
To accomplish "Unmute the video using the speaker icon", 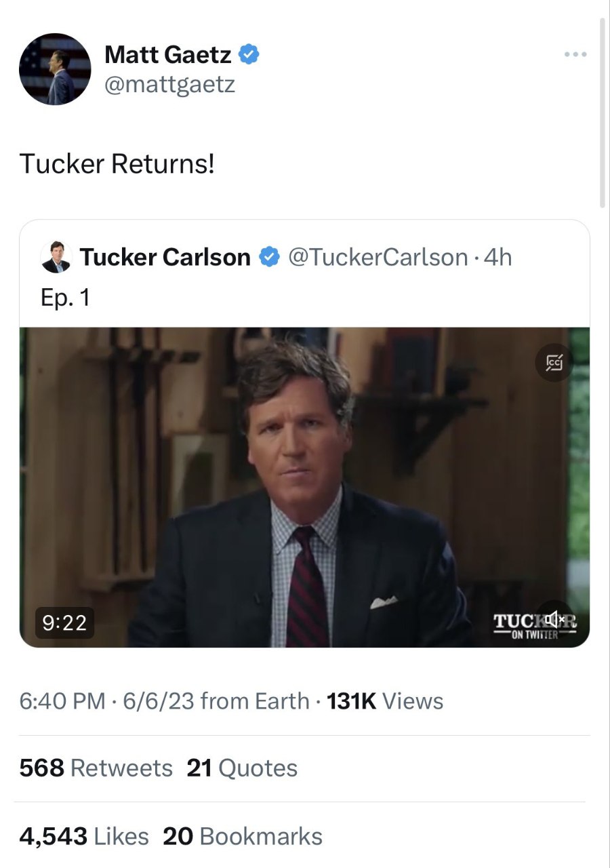I will click(x=554, y=618).
